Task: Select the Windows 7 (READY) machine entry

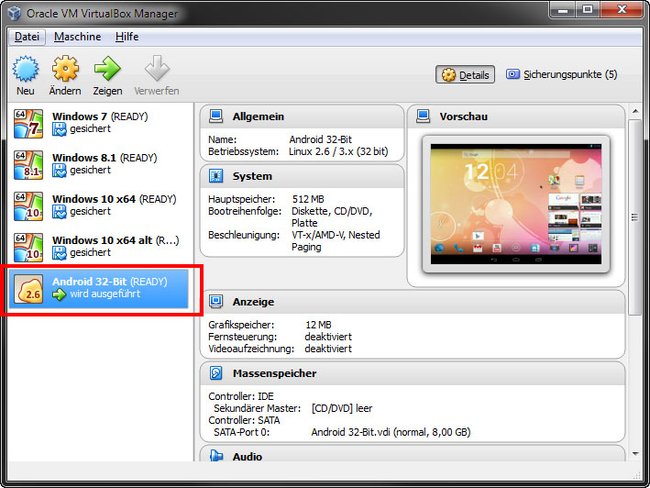Action: [99, 124]
